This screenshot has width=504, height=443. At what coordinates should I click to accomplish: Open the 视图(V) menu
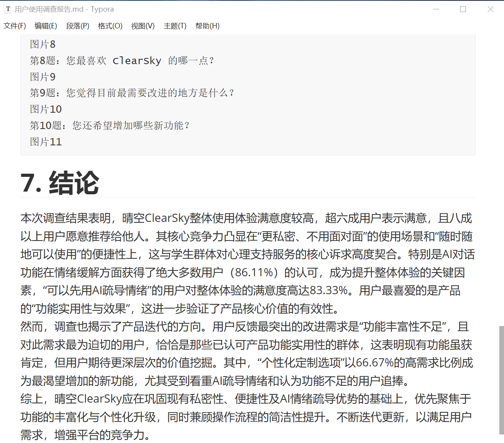143,26
